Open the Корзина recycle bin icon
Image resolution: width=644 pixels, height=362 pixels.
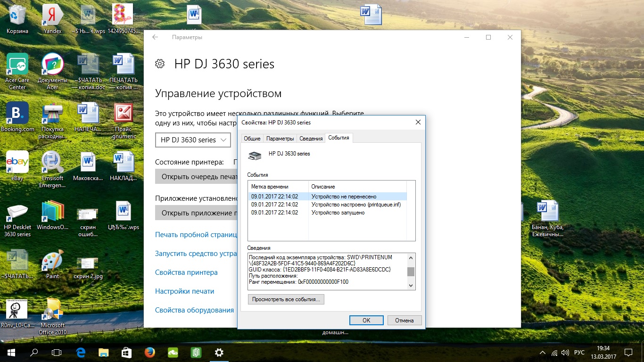17,19
